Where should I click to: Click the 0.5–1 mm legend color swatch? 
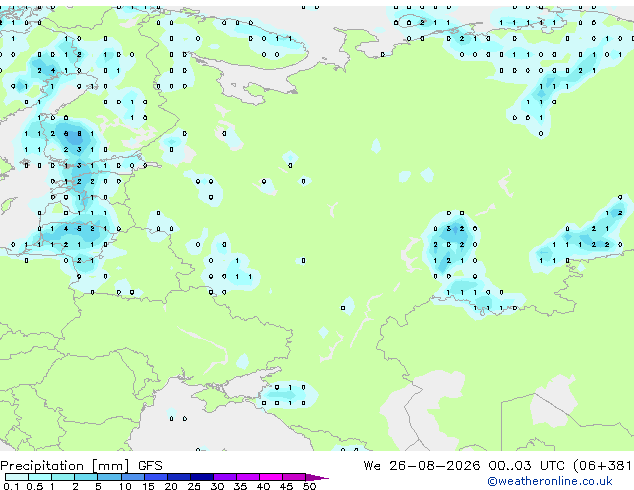[40, 477]
